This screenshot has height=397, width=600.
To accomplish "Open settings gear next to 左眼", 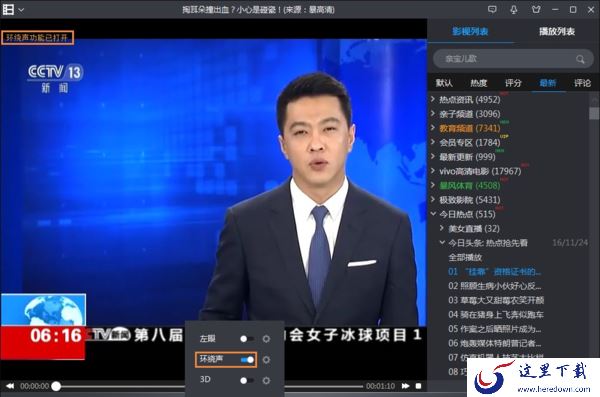I will coord(266,339).
